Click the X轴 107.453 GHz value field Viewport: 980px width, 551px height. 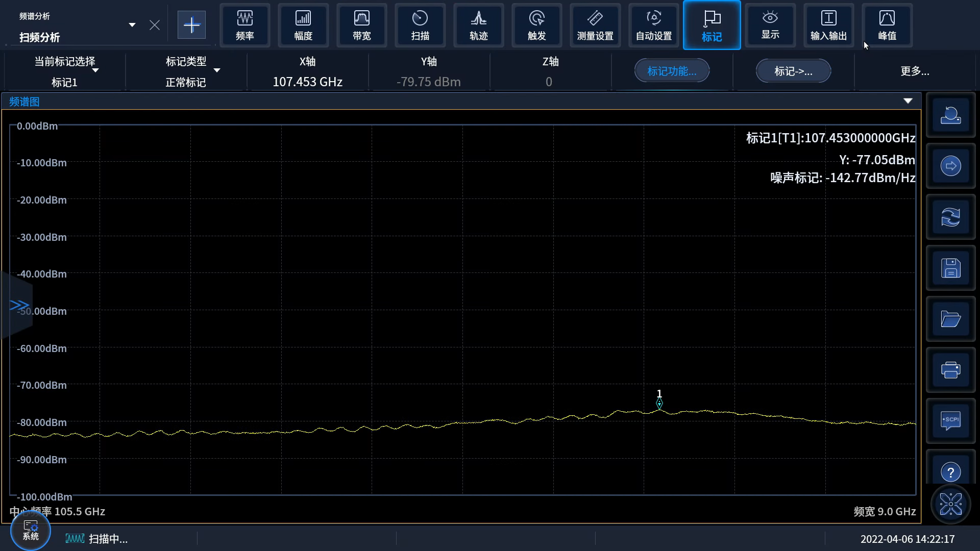307,82
